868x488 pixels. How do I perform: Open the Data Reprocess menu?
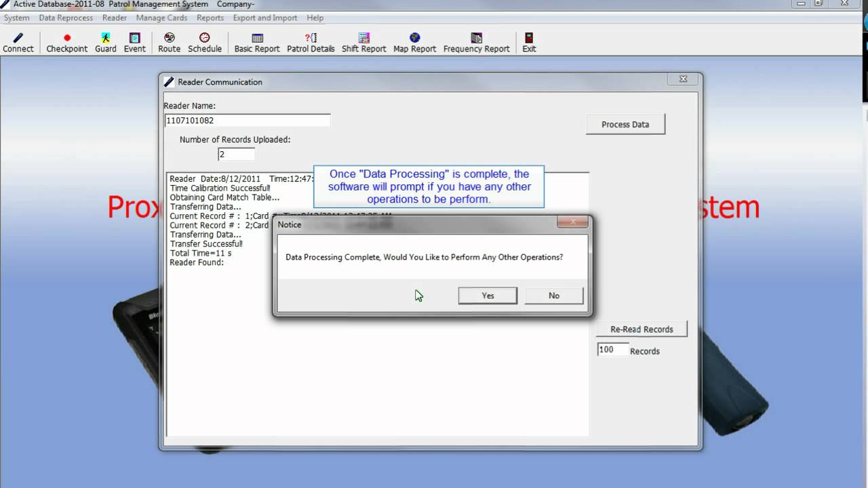pyautogui.click(x=66, y=18)
